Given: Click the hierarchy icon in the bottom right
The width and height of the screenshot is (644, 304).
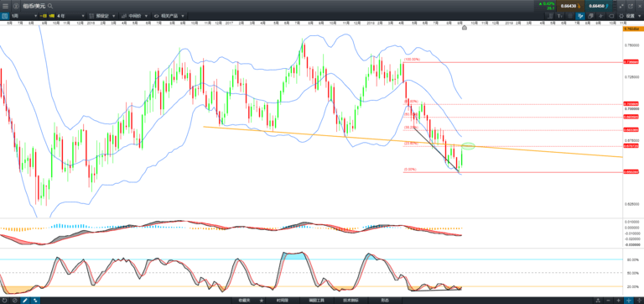Looking at the screenshot, I should (598, 301).
